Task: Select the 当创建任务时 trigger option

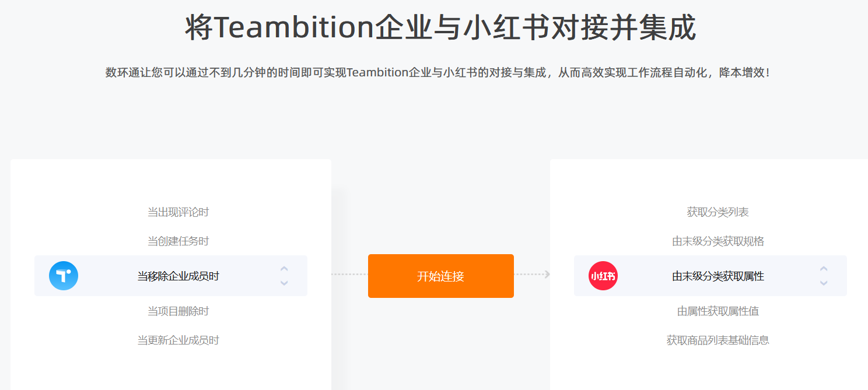Action: click(178, 241)
